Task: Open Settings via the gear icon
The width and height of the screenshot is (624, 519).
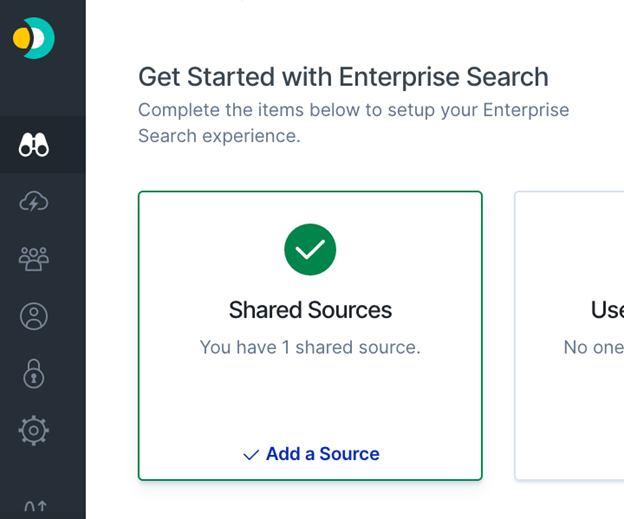Action: [x=34, y=431]
